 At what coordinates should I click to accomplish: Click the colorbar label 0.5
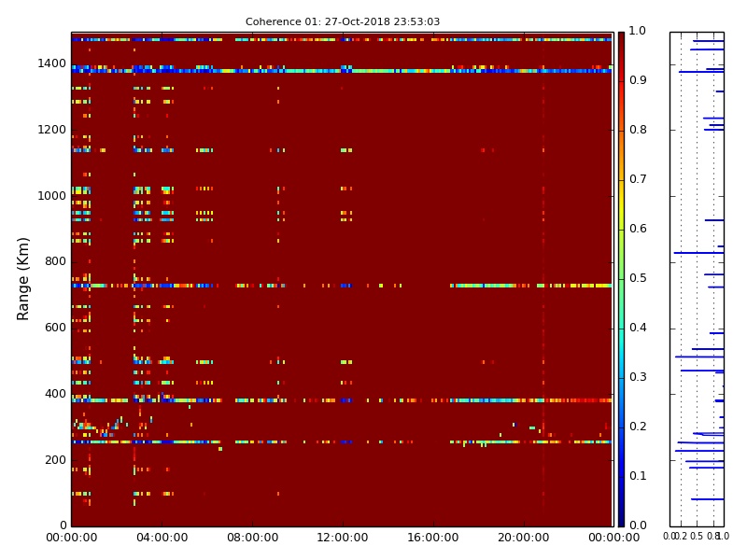point(638,278)
